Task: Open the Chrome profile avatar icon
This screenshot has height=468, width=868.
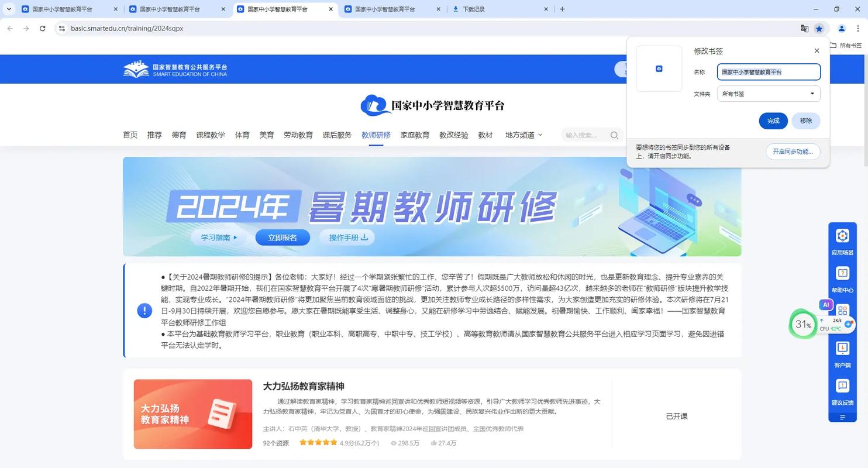Action: (842, 28)
